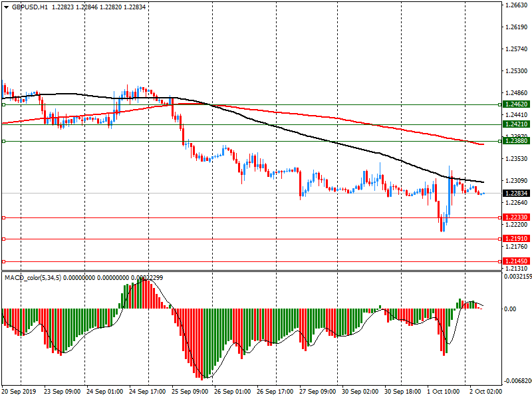Click price scale value 1.25300
The image size is (532, 399).
517,71
